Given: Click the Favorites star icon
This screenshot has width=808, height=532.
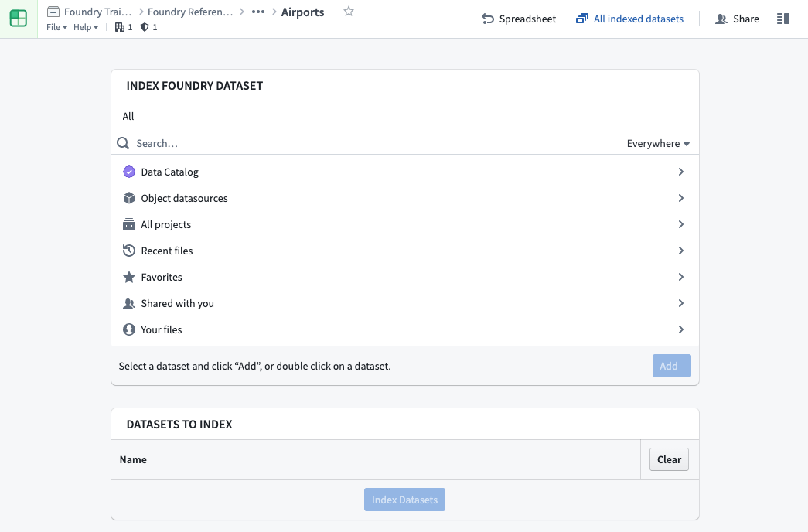Looking at the screenshot, I should point(129,277).
